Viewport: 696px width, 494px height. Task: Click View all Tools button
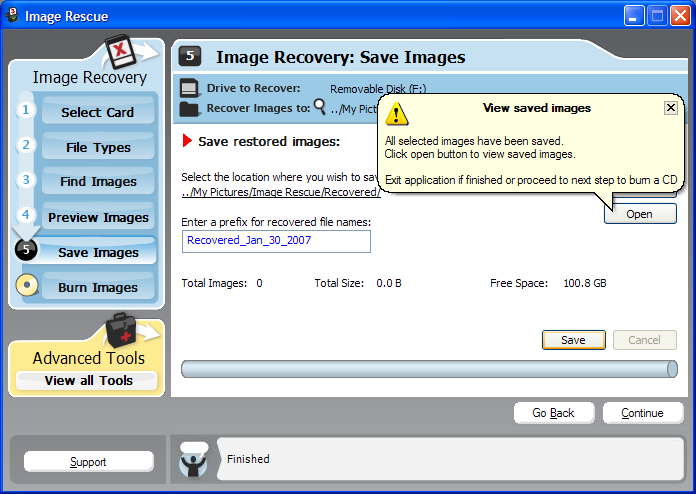[x=87, y=380]
